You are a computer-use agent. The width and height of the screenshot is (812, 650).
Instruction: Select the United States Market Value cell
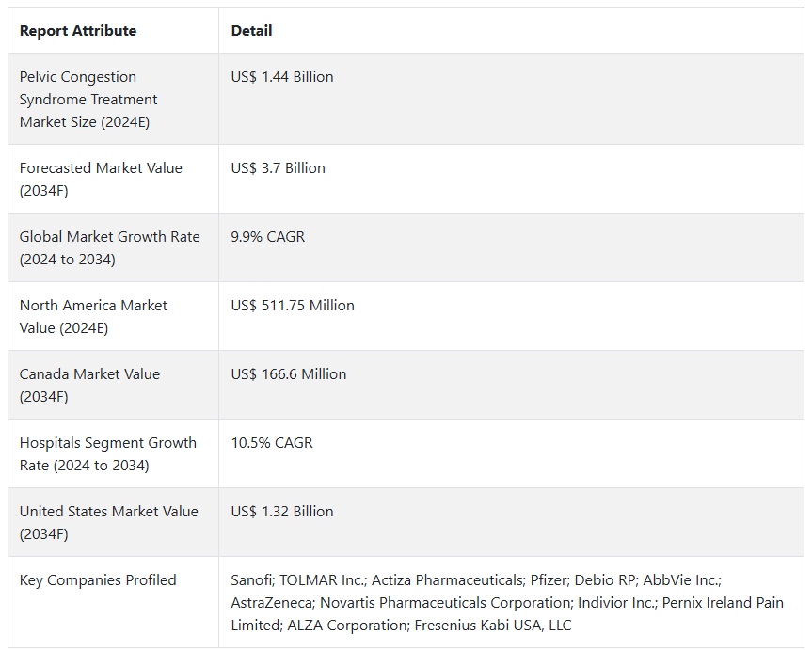[x=108, y=523]
